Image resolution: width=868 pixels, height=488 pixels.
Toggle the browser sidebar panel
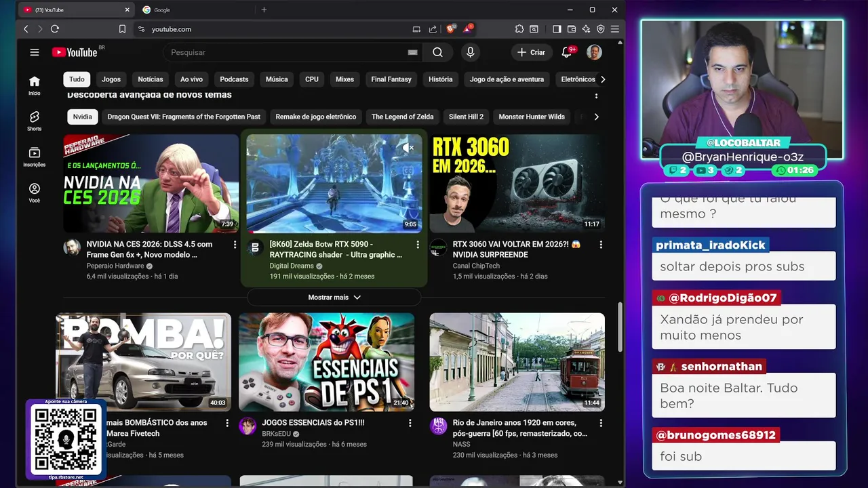pos(557,29)
